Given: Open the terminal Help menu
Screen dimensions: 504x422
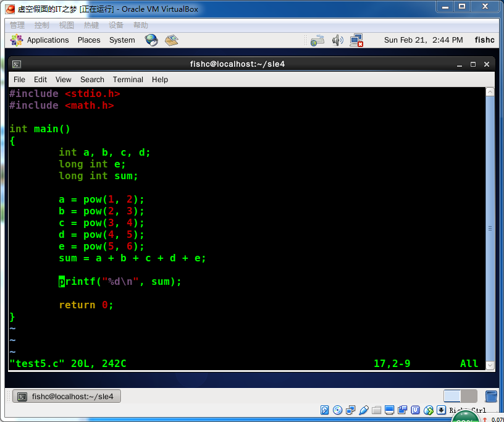Looking at the screenshot, I should point(160,80).
